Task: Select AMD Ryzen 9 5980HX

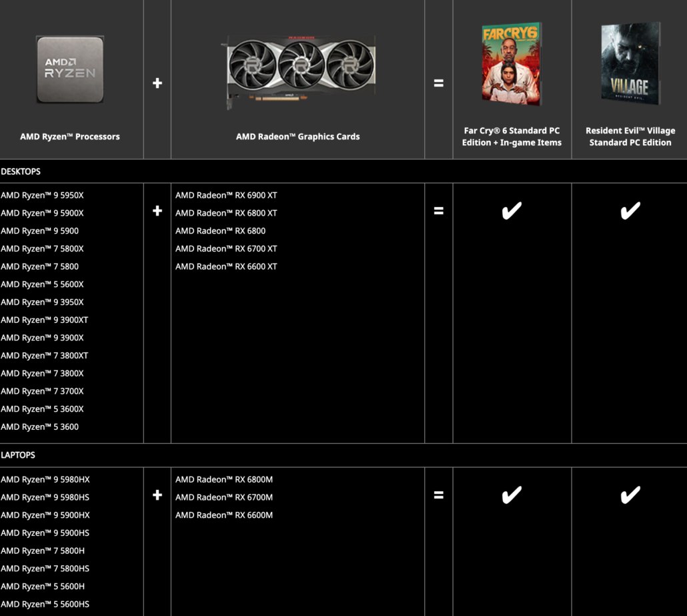Action: point(45,480)
